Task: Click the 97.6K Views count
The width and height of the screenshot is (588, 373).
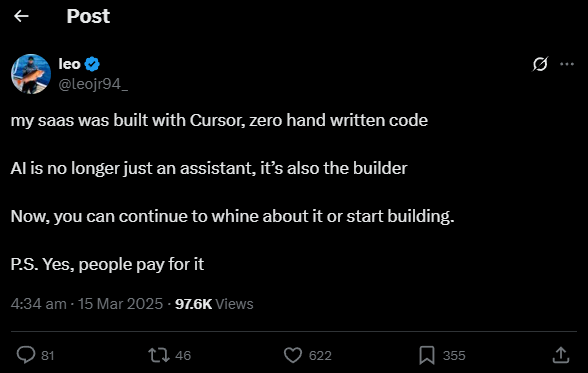Action: click(214, 304)
